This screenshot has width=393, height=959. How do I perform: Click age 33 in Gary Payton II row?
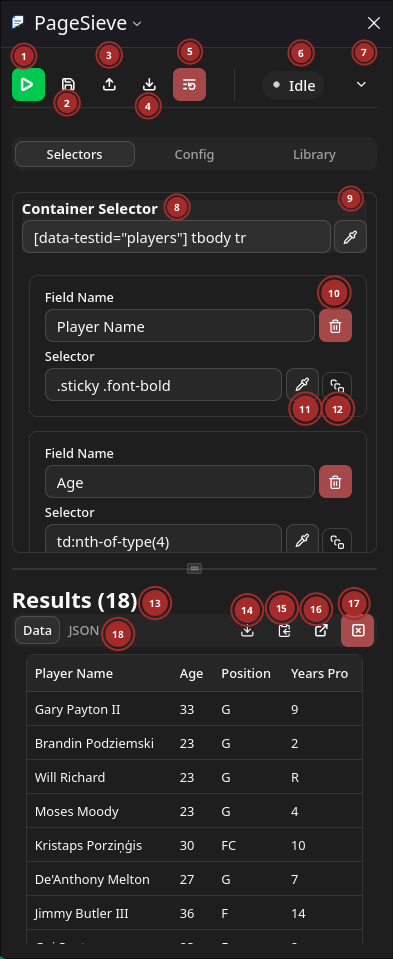point(187,709)
